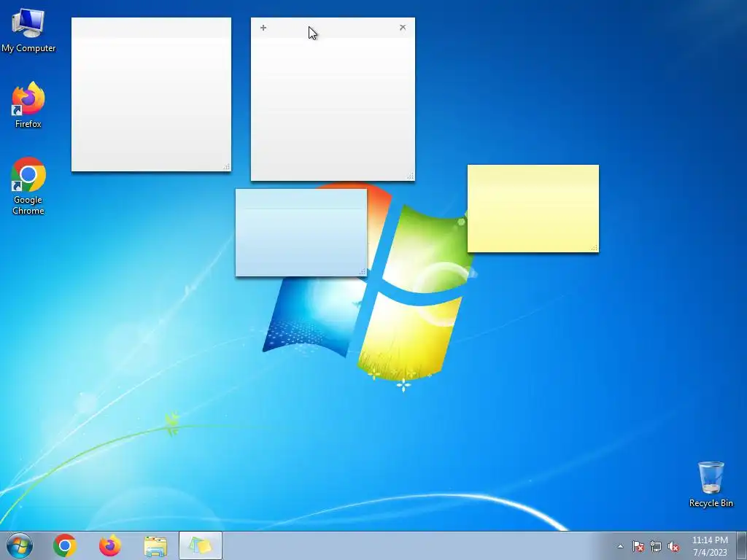Launch Chrome from the taskbar
The width and height of the screenshot is (747, 560).
65,545
